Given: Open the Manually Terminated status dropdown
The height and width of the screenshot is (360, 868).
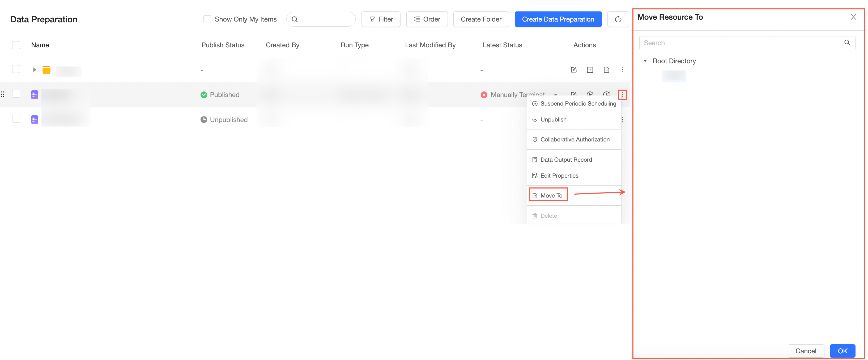Looking at the screenshot, I should 555,95.
